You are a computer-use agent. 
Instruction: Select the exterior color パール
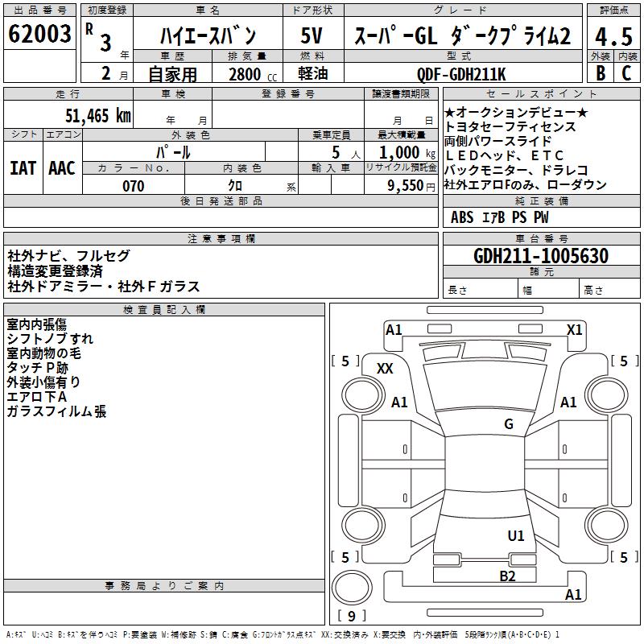pyautogui.click(x=173, y=152)
